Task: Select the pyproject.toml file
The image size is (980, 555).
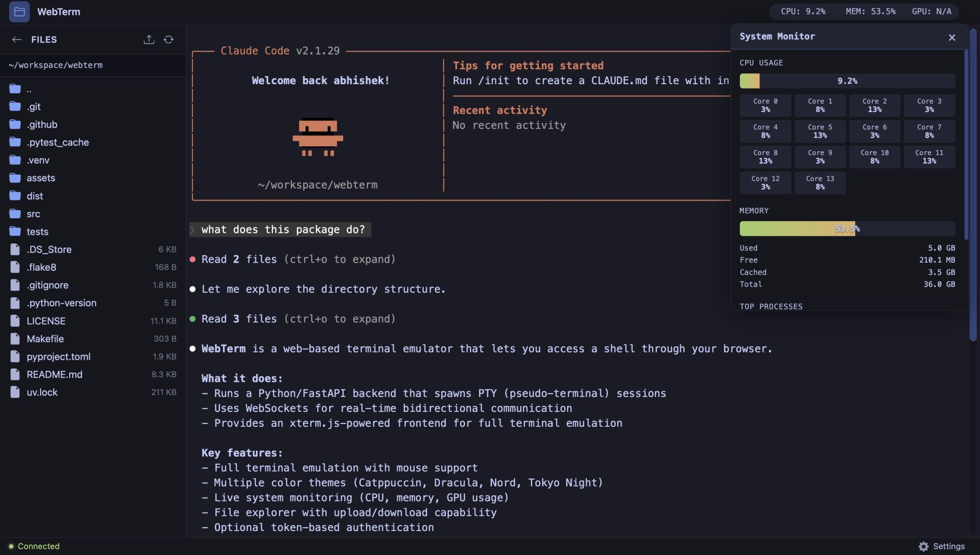Action: (93, 356)
